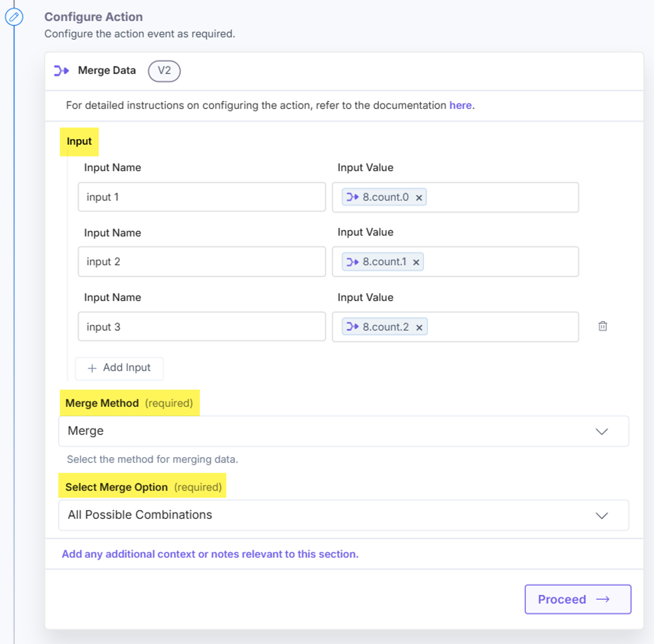This screenshot has height=644, width=654.
Task: Delete input 3 row with trash icon
Action: point(603,326)
